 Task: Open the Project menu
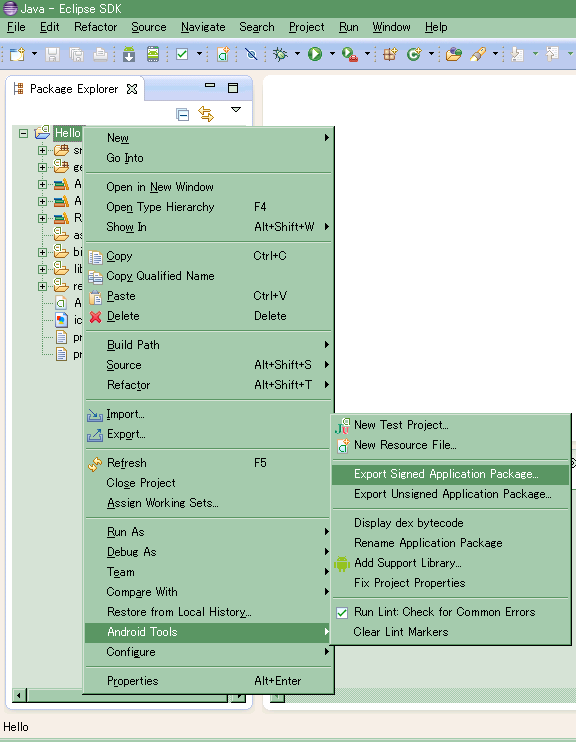307,27
